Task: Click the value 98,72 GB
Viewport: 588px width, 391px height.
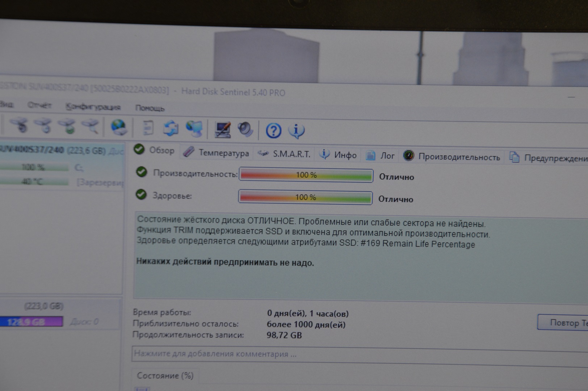Action: (284, 335)
